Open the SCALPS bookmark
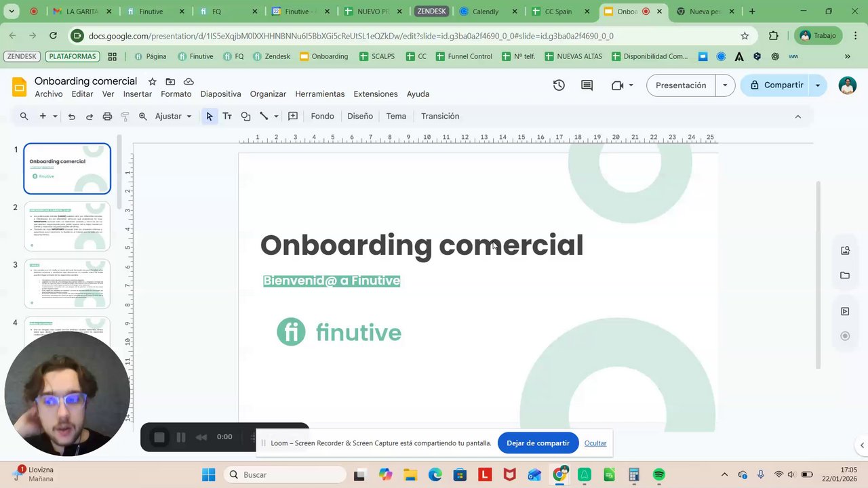This screenshot has height=488, width=868. pyautogui.click(x=377, y=57)
